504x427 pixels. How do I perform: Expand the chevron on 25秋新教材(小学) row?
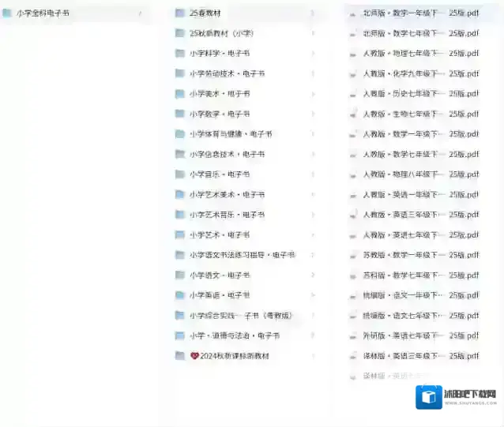click(x=313, y=33)
